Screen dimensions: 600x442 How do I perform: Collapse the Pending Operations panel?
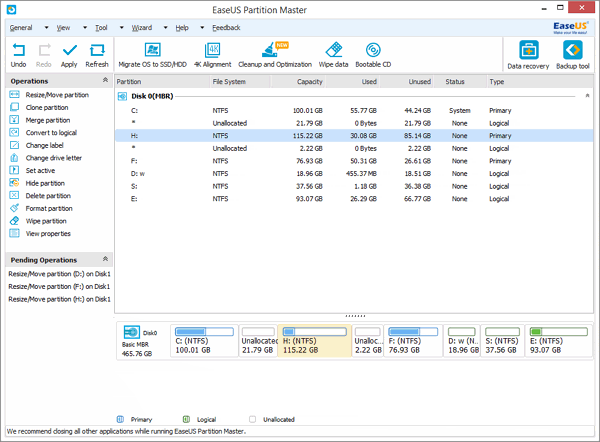point(105,259)
